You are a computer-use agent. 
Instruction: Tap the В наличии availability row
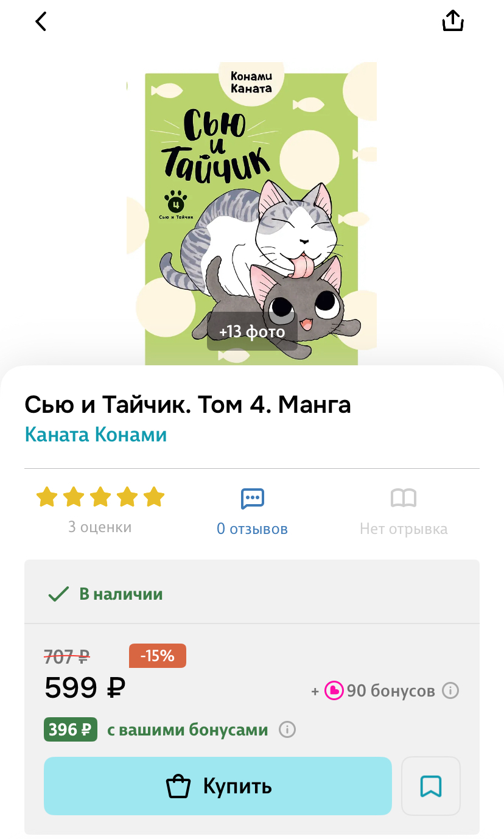click(x=252, y=594)
